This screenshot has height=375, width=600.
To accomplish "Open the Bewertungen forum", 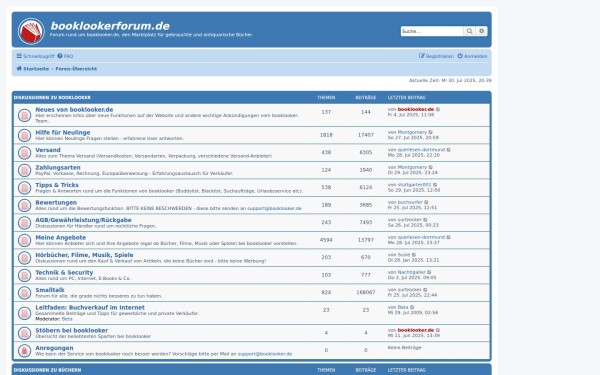I will [56, 202].
